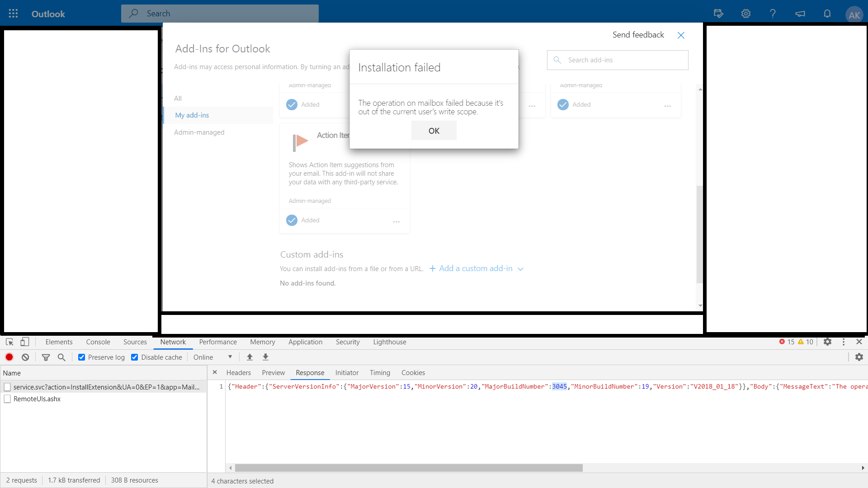Check the service.svc request checkbox
The image size is (868, 488).
7,387
